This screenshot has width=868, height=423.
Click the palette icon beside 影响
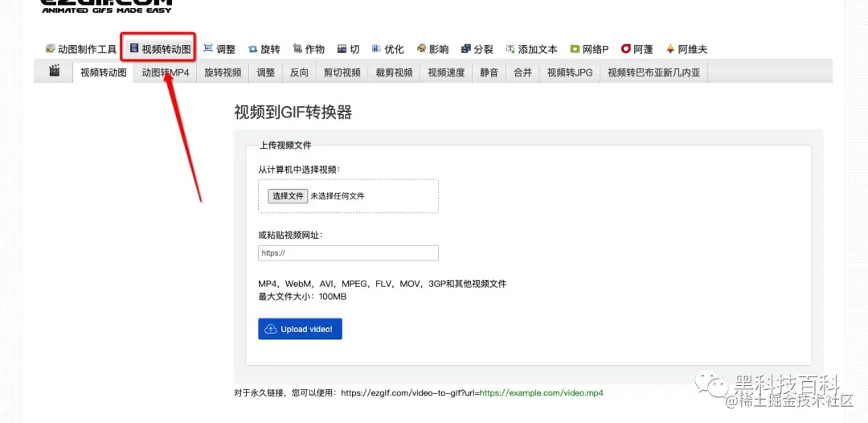coord(420,49)
